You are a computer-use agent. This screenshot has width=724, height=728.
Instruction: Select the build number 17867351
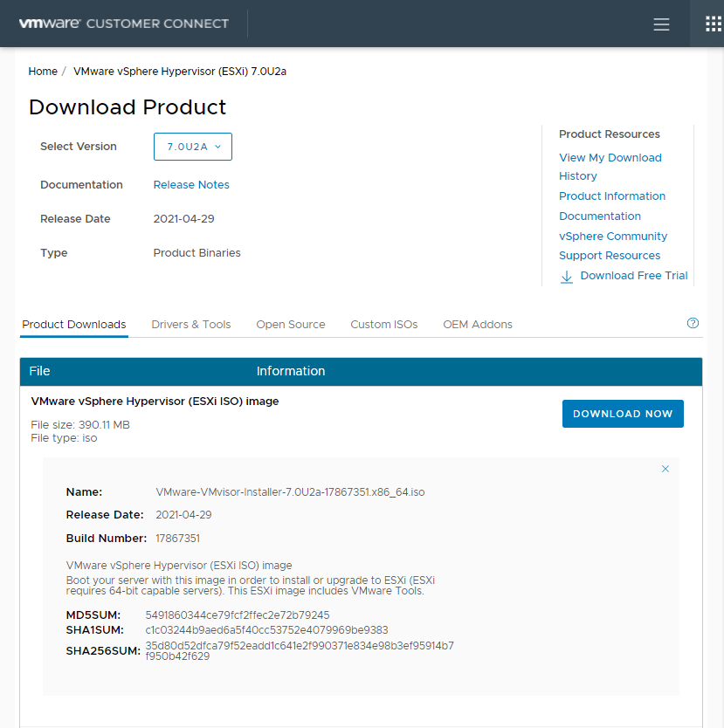pos(178,538)
